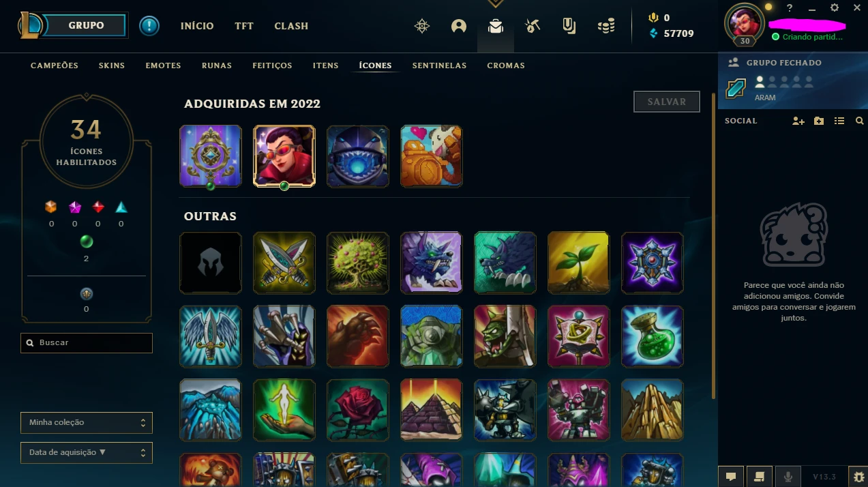Image resolution: width=868 pixels, height=487 pixels.
Task: Click the blue exclamation notification icon
Action: click(149, 26)
